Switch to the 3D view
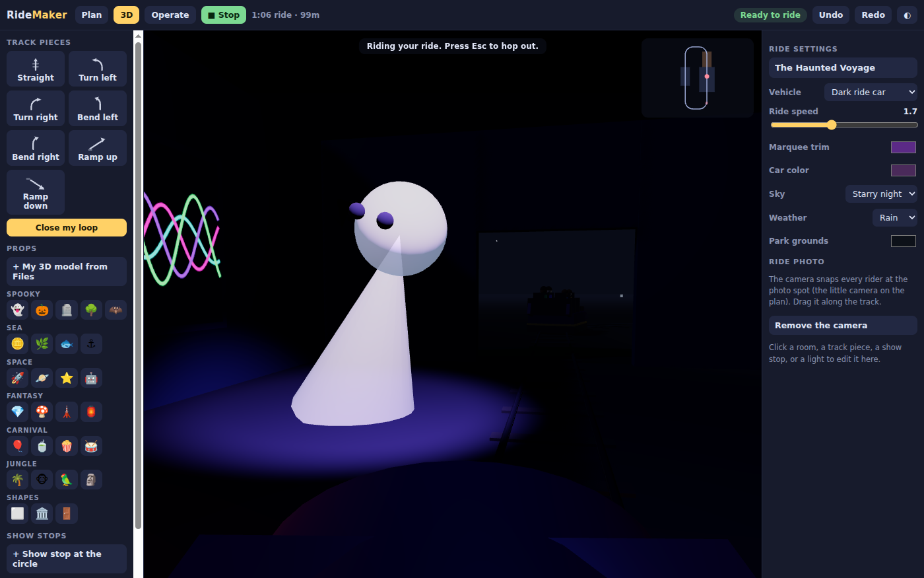Image resolution: width=924 pixels, height=578 pixels. pos(126,15)
